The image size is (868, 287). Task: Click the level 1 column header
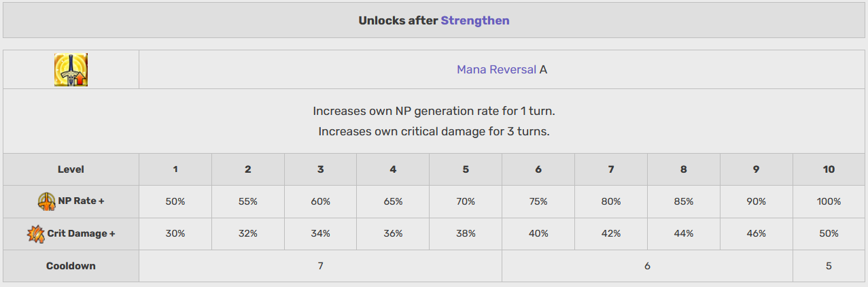click(175, 169)
